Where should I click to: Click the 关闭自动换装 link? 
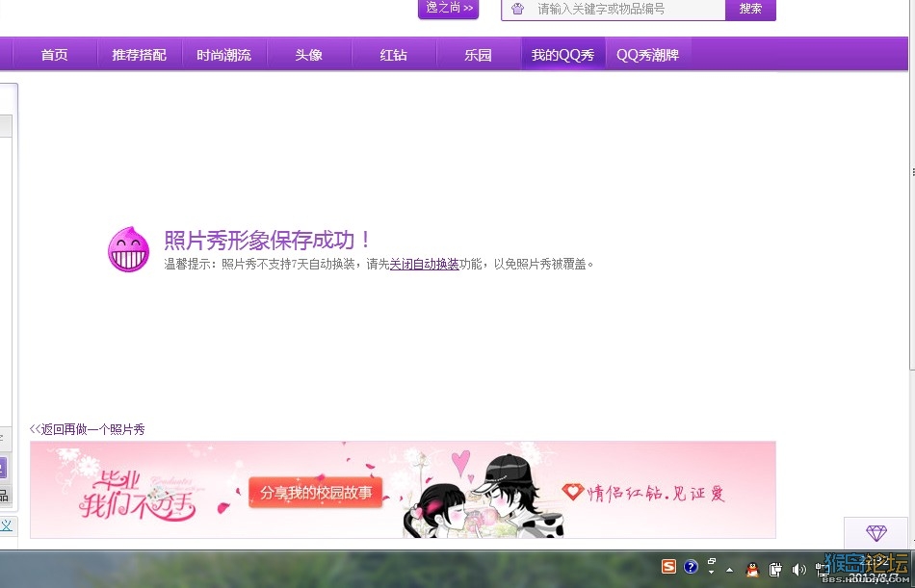coord(424,265)
